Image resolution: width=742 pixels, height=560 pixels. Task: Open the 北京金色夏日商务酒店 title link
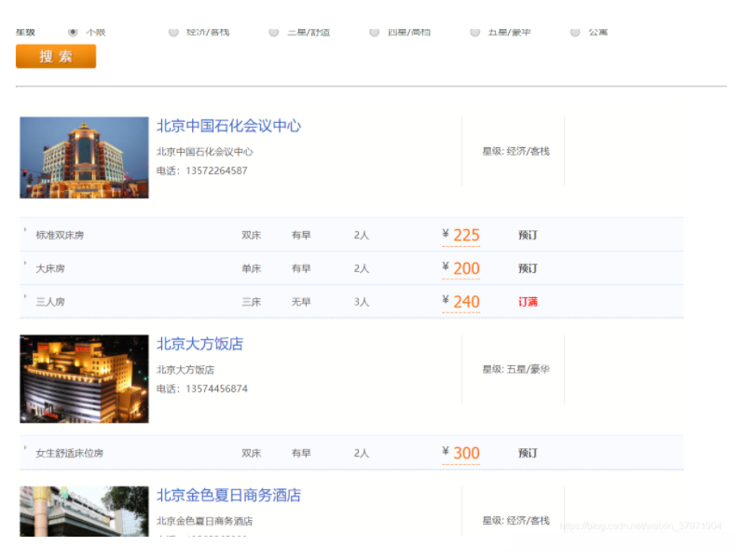[x=228, y=495]
